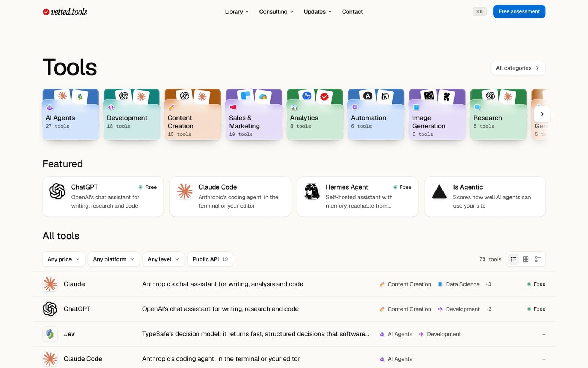The height and width of the screenshot is (368, 588).
Task: Click the +3 tags in ChatGPT row
Action: [x=488, y=309]
